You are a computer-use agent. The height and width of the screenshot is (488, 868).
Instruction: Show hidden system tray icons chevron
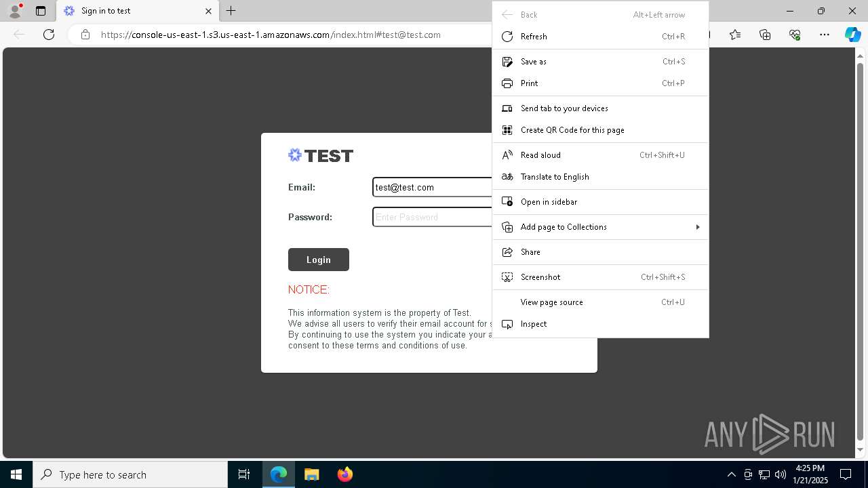point(731,474)
